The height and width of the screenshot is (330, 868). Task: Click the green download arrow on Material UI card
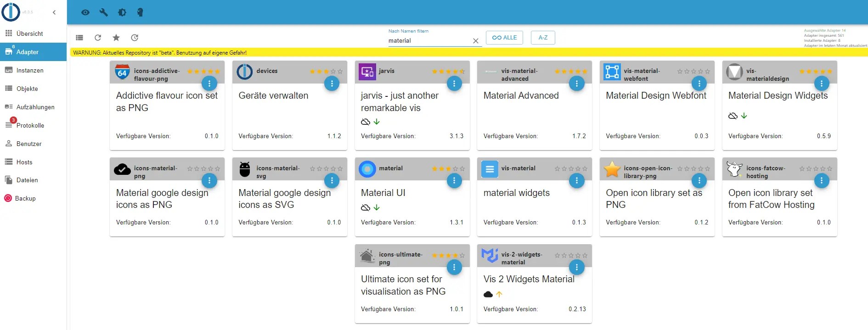pyautogui.click(x=377, y=207)
